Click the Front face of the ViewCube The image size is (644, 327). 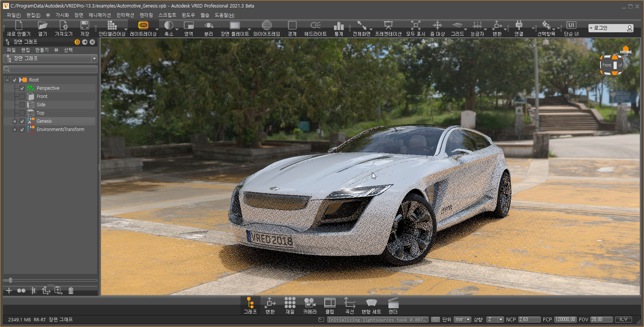point(606,65)
